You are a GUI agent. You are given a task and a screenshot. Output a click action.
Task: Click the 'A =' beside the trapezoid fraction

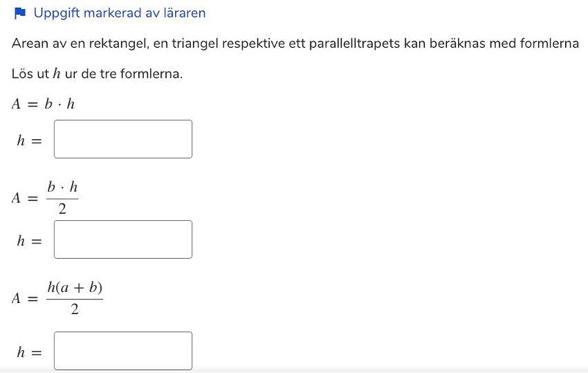point(25,299)
